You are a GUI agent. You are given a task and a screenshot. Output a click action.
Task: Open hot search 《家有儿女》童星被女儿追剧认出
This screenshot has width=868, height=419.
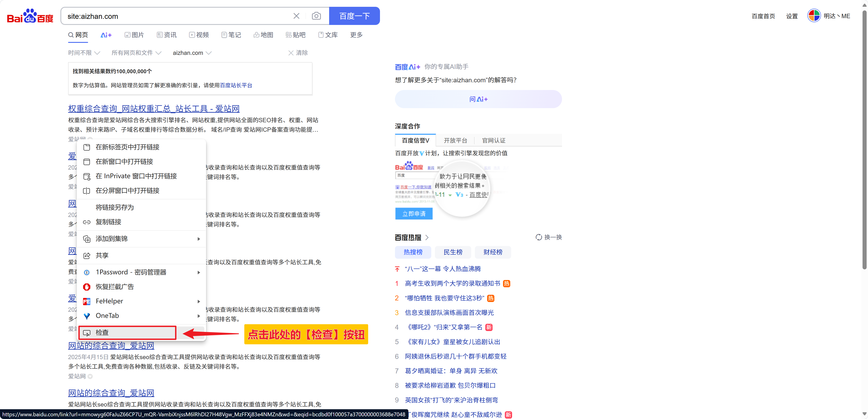[453, 342]
